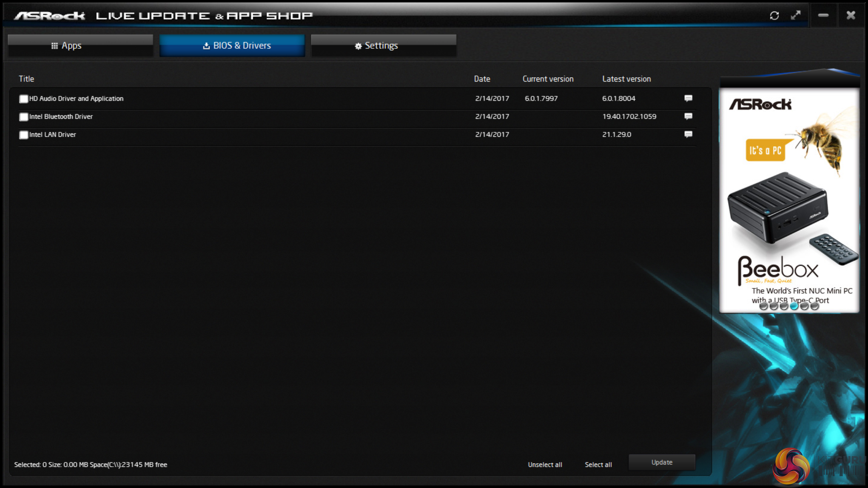The height and width of the screenshot is (488, 868).
Task: Click the refresh icon in title bar
Action: pos(774,16)
